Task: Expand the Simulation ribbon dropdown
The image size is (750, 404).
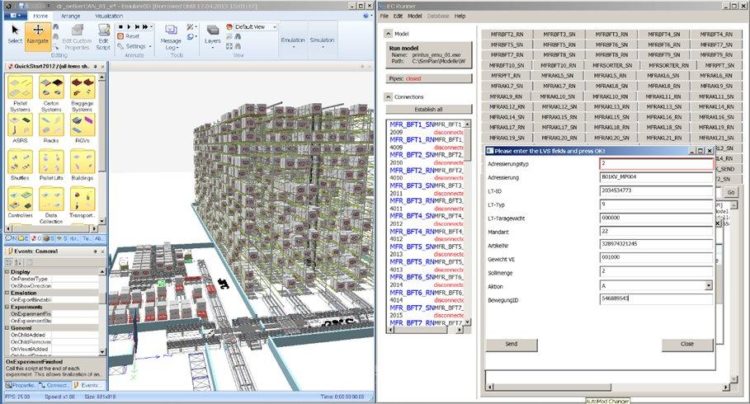Action: point(322,42)
